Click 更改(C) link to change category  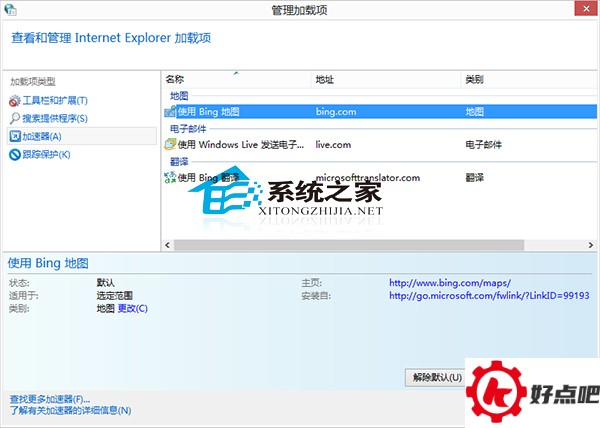click(133, 308)
